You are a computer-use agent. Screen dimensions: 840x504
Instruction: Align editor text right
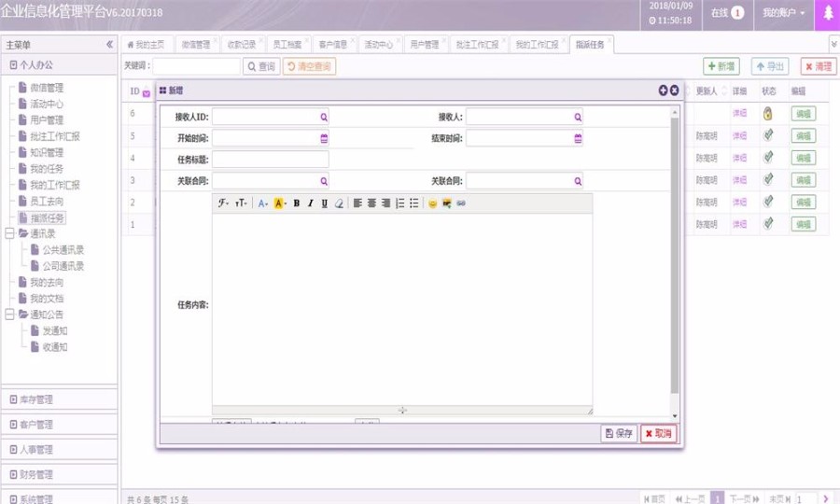pyautogui.click(x=385, y=203)
